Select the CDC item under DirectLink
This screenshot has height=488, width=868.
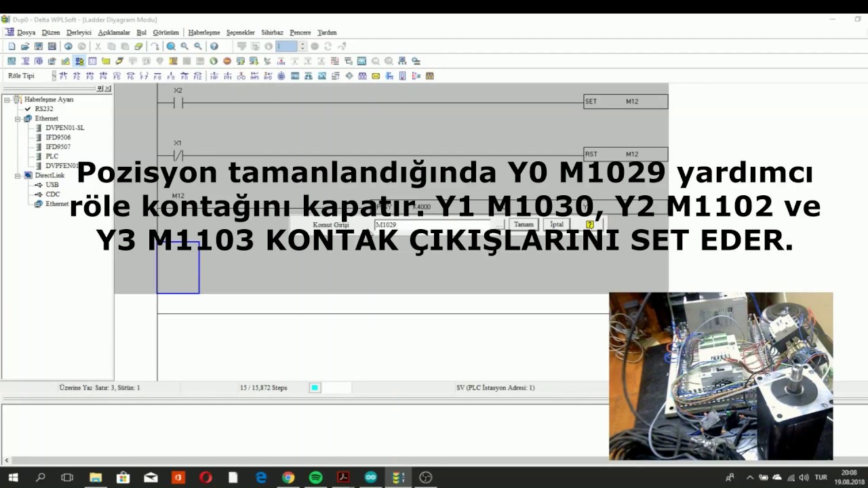point(52,195)
